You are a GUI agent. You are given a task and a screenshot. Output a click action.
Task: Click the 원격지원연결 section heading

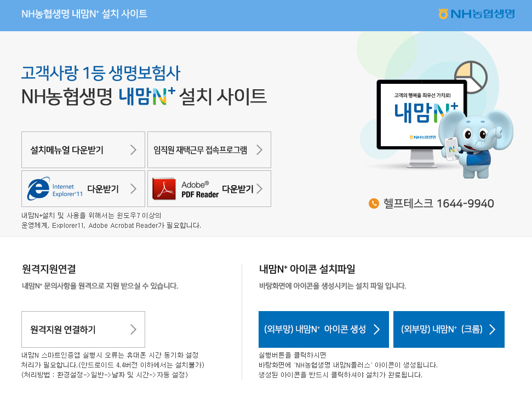pos(49,269)
